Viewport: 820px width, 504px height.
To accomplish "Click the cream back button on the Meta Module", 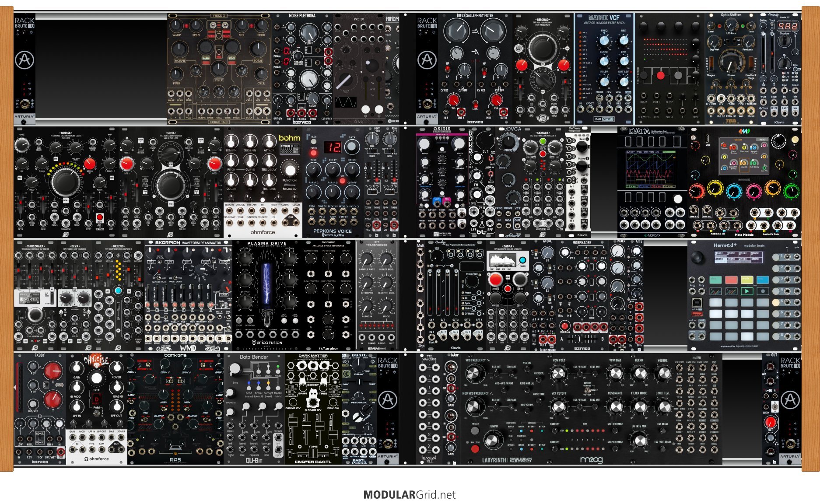I will tap(795, 140).
